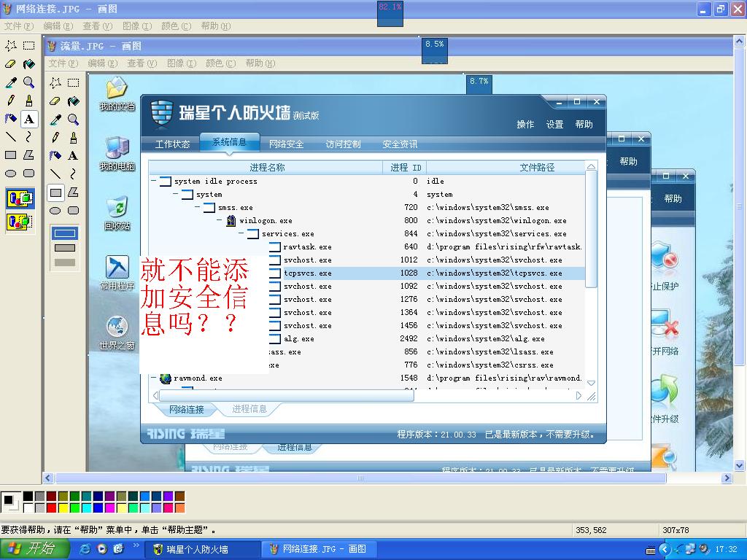Switch to the 进程信息 bottom tab
747x560 pixels.
coord(249,409)
